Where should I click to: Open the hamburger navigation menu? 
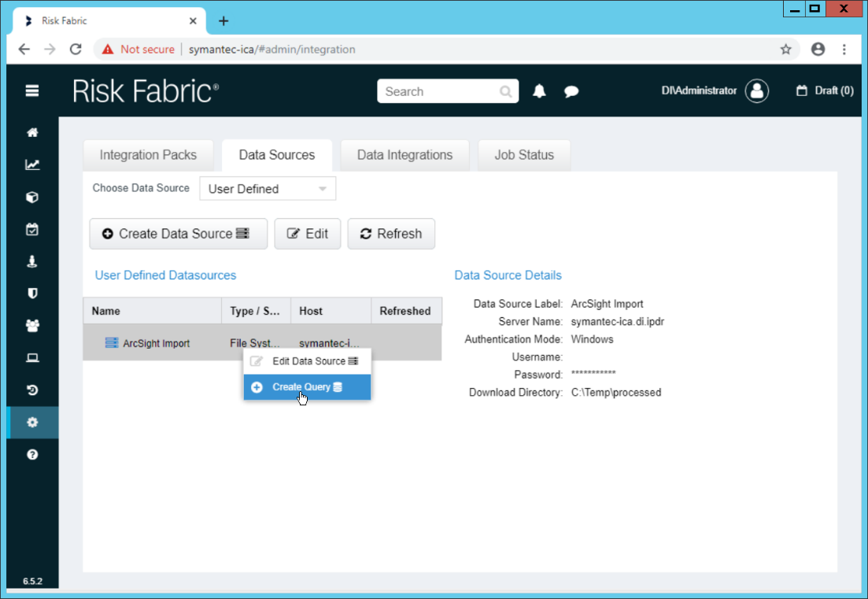coord(32,91)
